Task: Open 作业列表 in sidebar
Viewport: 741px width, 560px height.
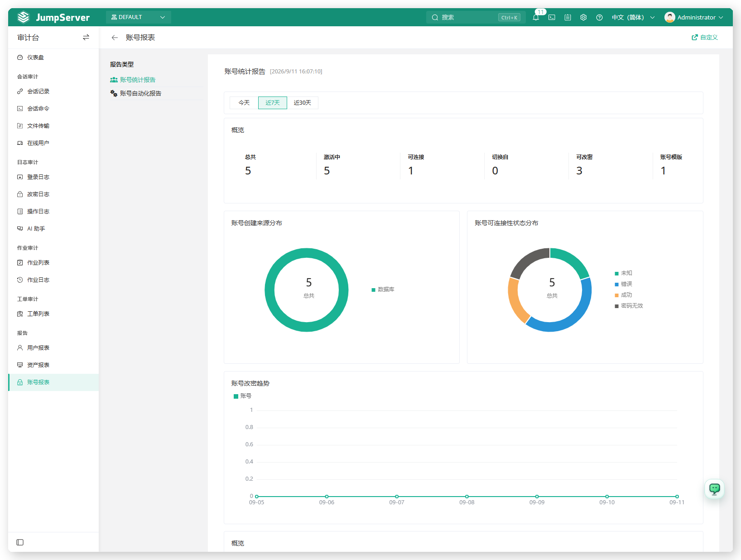Action: coord(53,263)
